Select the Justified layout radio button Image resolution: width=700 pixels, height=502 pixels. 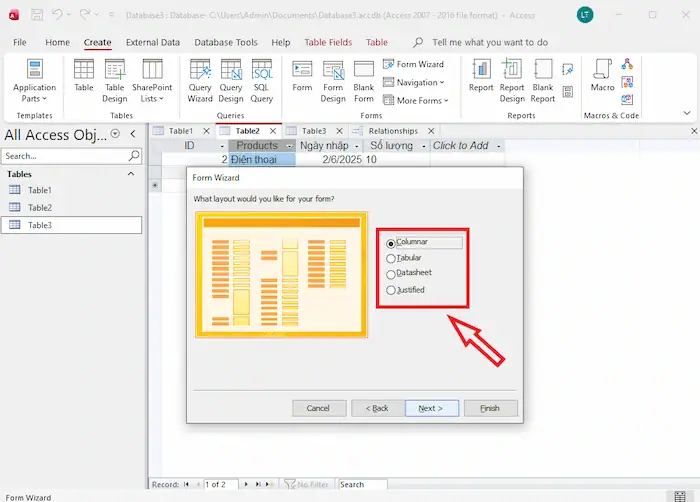[391, 290]
